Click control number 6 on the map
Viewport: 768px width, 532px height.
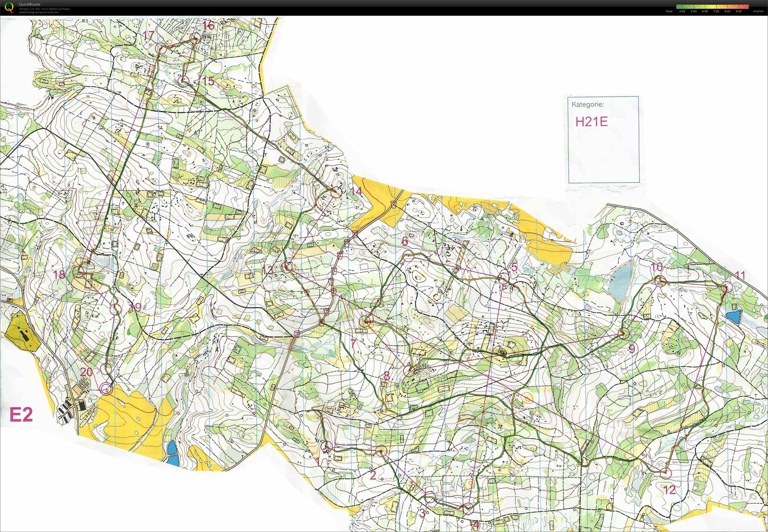405,241
